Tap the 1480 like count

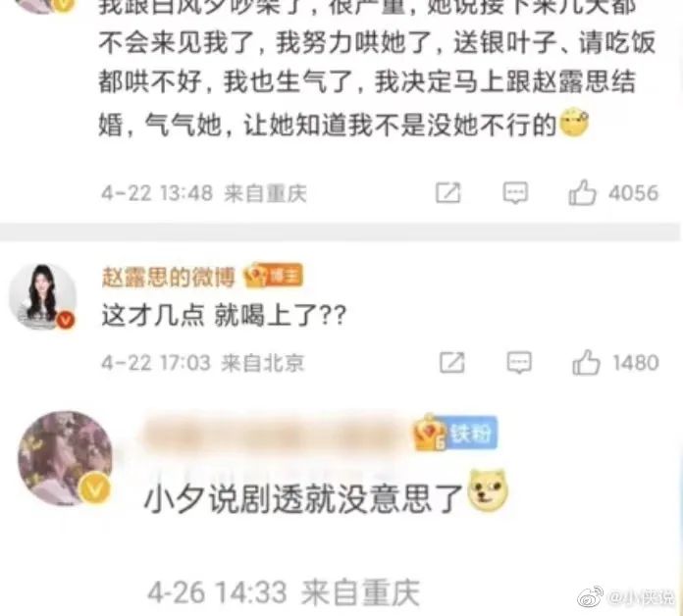tap(636, 363)
